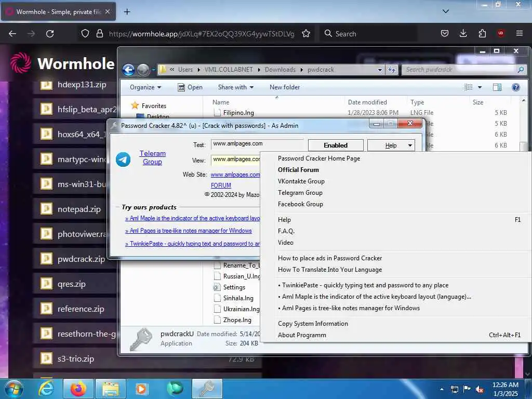Sort by Date modified column header
The height and width of the screenshot is (399, 532).
[367, 102]
